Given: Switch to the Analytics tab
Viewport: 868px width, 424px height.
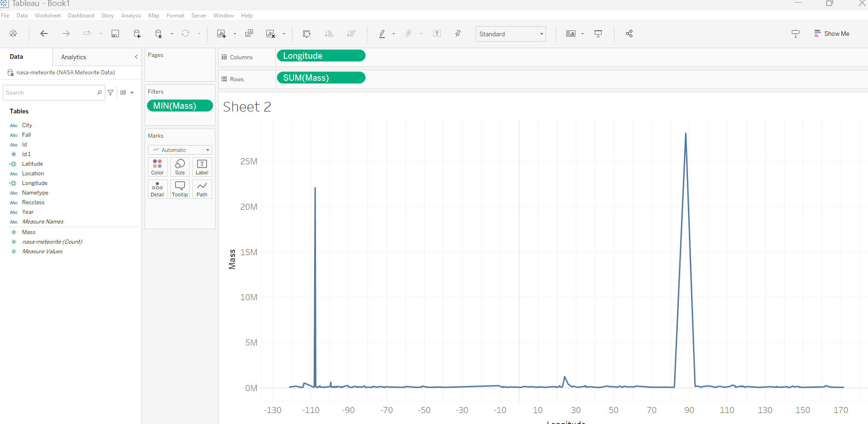Looking at the screenshot, I should 73,57.
